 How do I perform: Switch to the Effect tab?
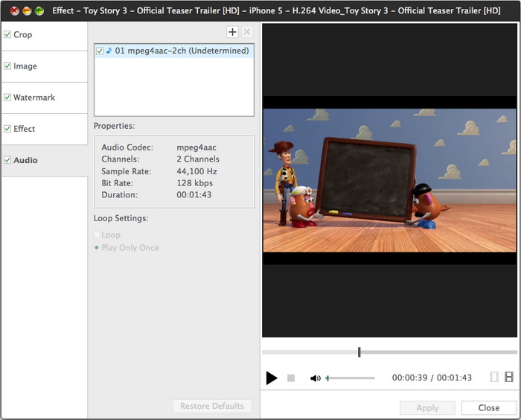coord(25,129)
